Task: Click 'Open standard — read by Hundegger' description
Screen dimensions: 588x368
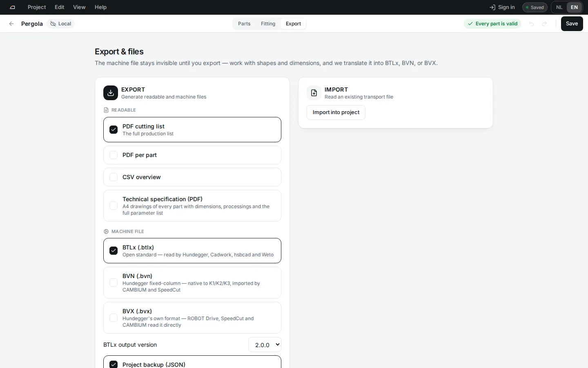Action: pos(198,255)
